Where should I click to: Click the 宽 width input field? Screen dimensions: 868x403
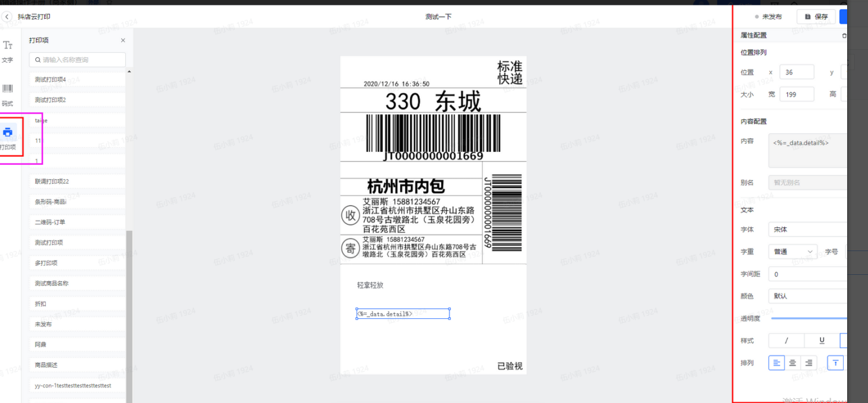coord(797,95)
